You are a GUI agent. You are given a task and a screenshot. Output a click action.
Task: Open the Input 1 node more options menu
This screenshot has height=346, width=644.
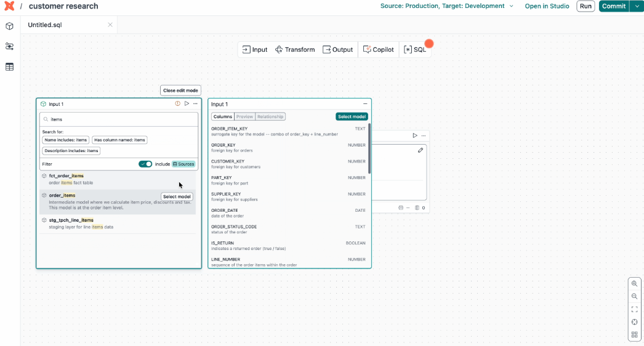tap(196, 104)
